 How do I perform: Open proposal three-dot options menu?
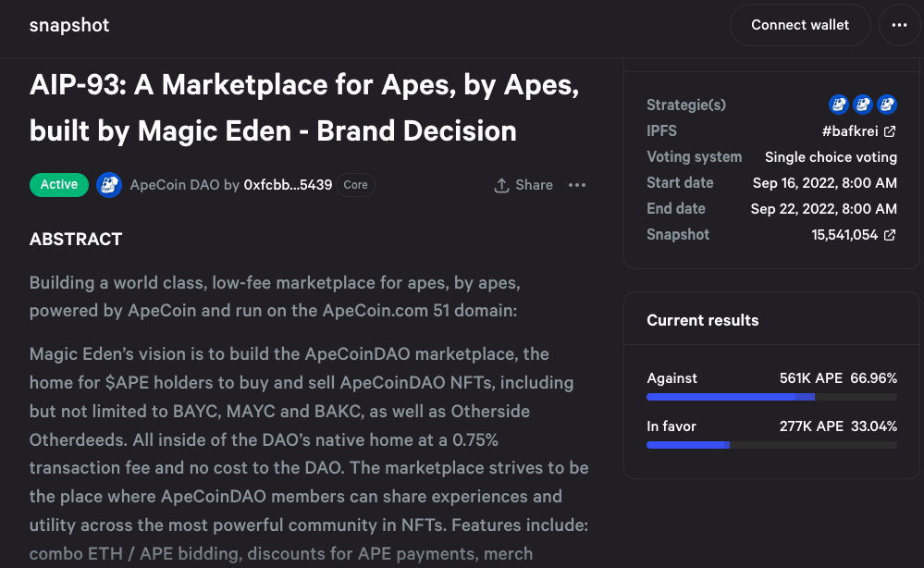(x=577, y=185)
